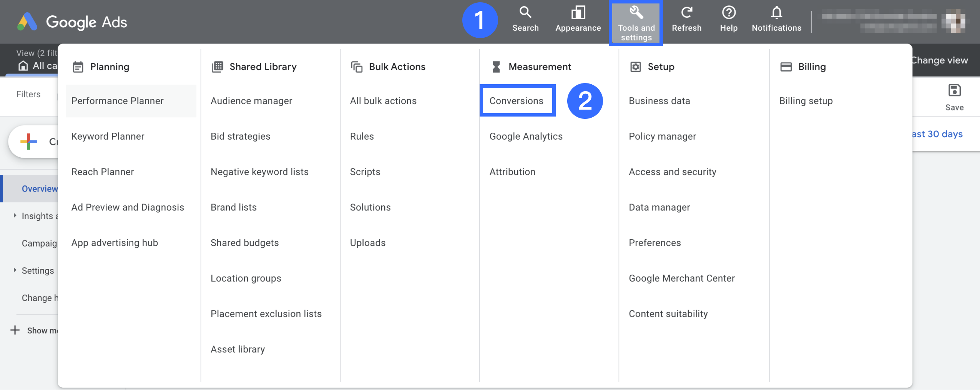Image resolution: width=980 pixels, height=390 pixels.
Task: Open Brand lists
Action: 233,207
